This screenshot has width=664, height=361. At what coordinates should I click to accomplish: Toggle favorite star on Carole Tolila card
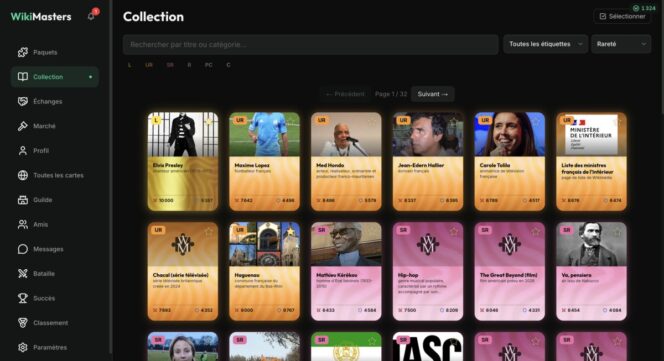click(535, 121)
